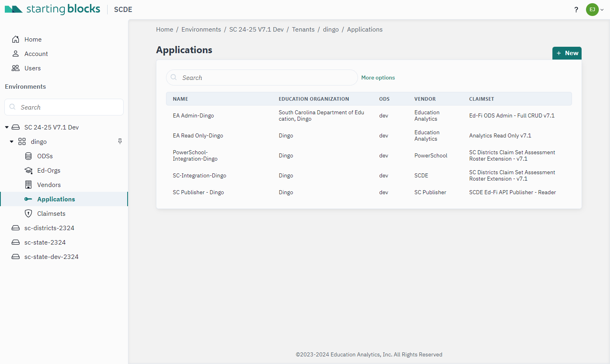Click the Starting Blocks logo
Viewport: 610px width, 364px height.
pos(52,9)
